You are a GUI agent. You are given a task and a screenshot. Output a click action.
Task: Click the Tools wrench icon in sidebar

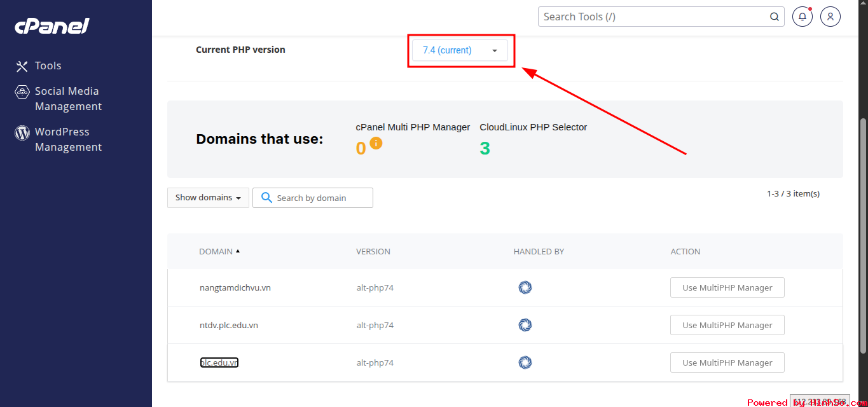coord(22,66)
